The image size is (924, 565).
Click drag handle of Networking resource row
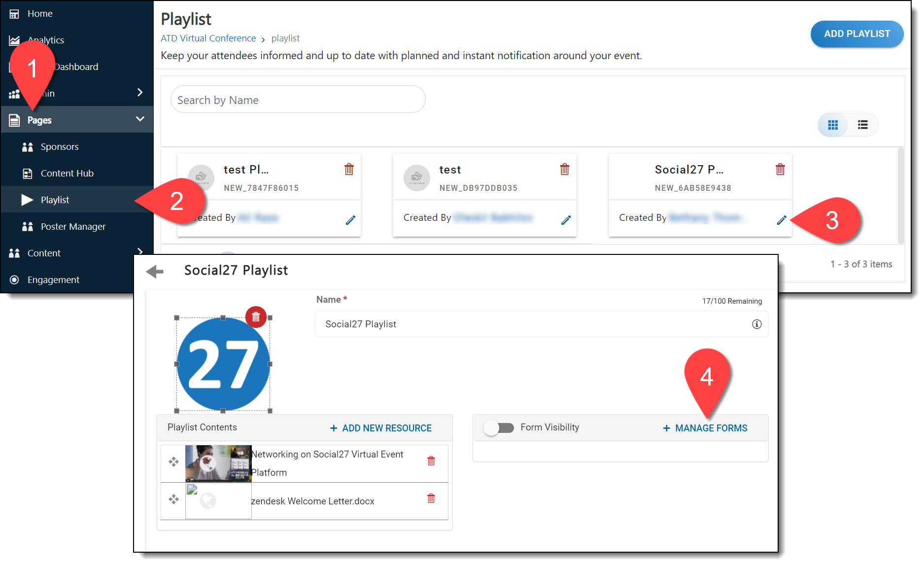click(173, 462)
